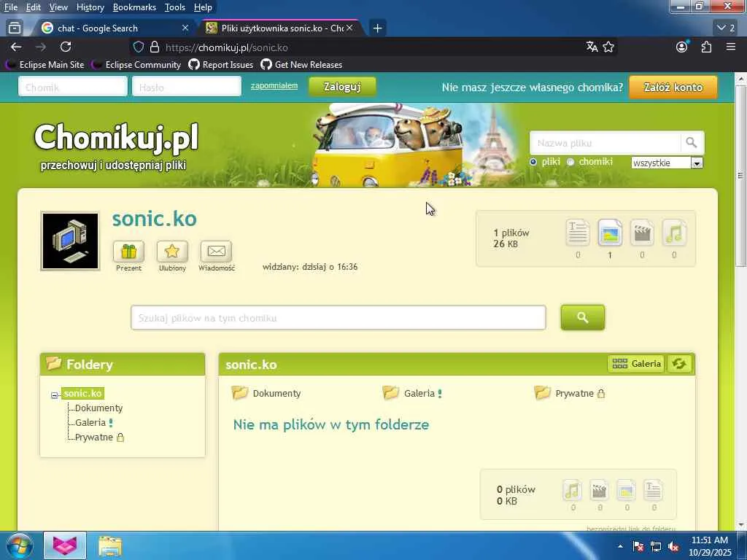747x560 pixels.
Task: Click the music note icon in profile stats
Action: [x=674, y=233]
